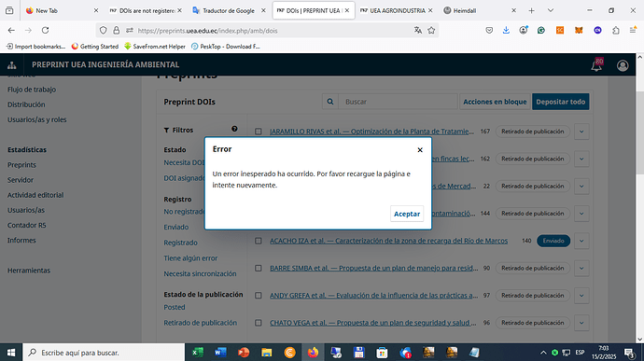Launch Excel from the Windows taskbar
This screenshot has height=361, width=644.
tap(198, 353)
